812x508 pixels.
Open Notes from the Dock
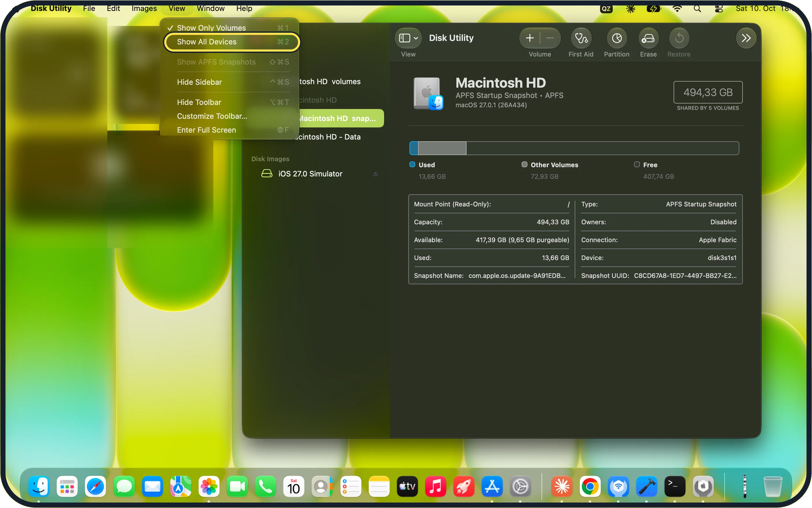[x=379, y=487]
